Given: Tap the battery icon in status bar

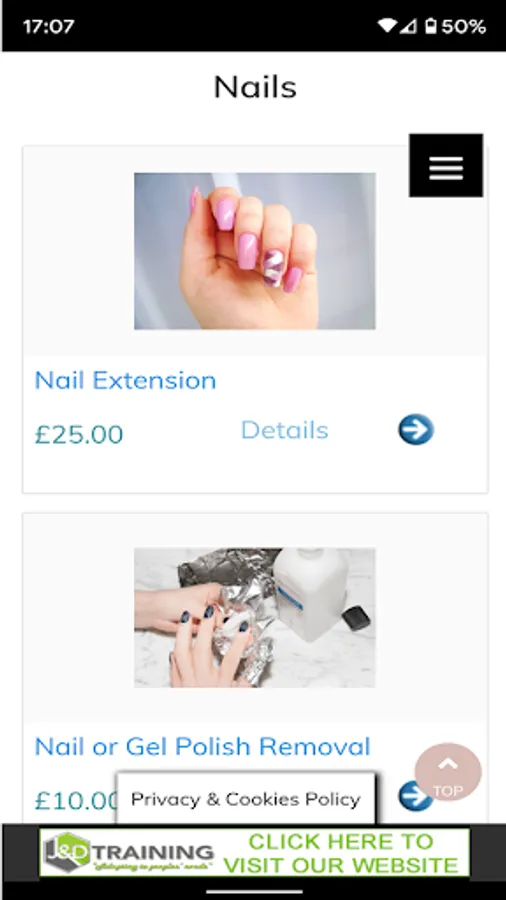Looking at the screenshot, I should coord(431,26).
